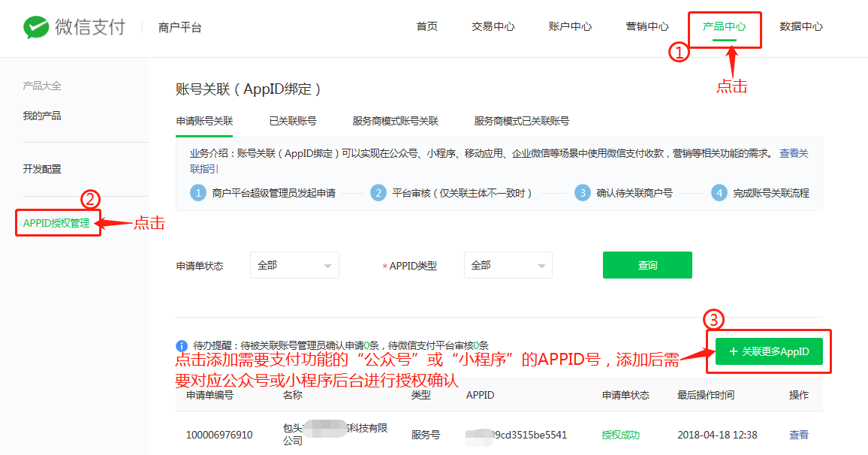This screenshot has width=868, height=455.
Task: Select 产品大全 in the sidebar
Action: (42, 86)
